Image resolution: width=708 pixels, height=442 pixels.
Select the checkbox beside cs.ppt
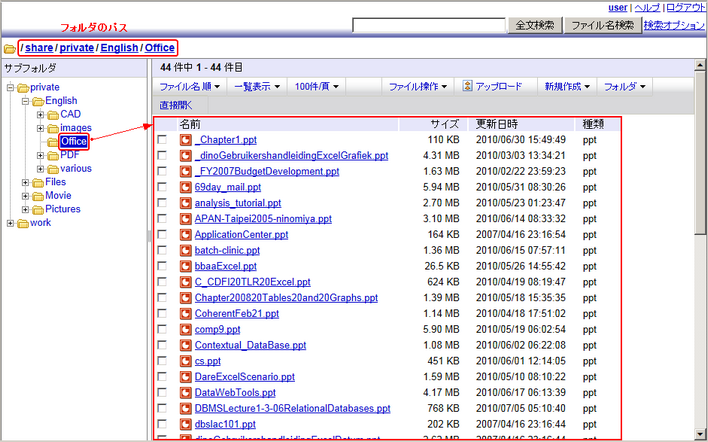(x=162, y=361)
